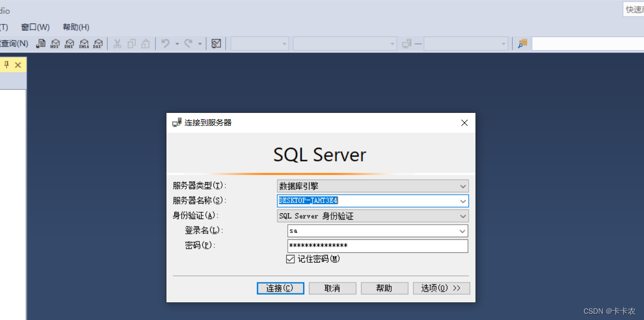
Task: Expand the 服务器名称 combo box arrow
Action: [463, 201]
